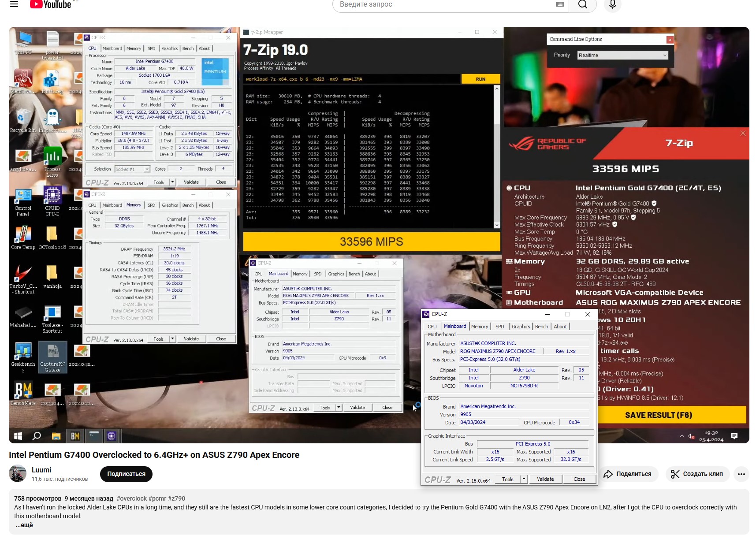This screenshot has width=756, height=535.
Task: Open the Windows Start menu
Action: [18, 436]
